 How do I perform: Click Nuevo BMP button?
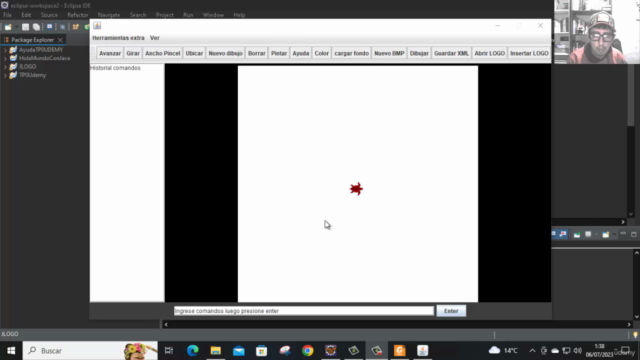[389, 53]
